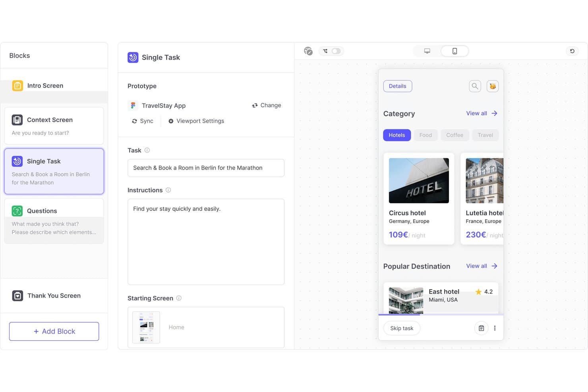Click the search icon in the prototype
This screenshot has height=392, width=588.
pyautogui.click(x=475, y=86)
